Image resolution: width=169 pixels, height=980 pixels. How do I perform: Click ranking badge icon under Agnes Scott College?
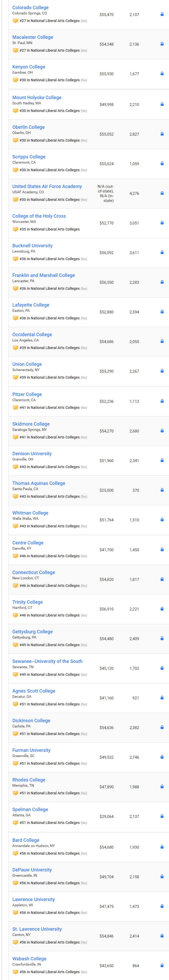[15, 704]
